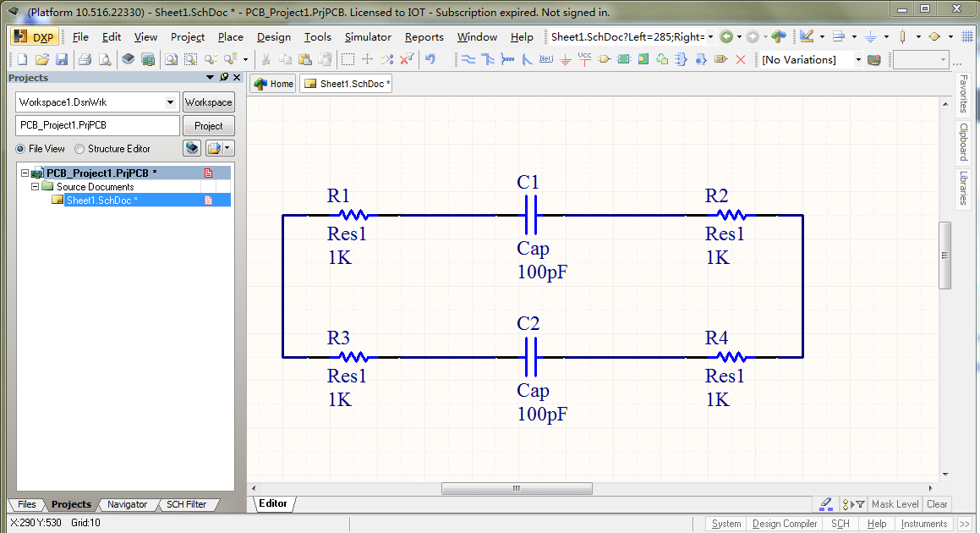Select the Place Wire tool
The height and width of the screenshot is (533, 980).
pyautogui.click(x=470, y=59)
